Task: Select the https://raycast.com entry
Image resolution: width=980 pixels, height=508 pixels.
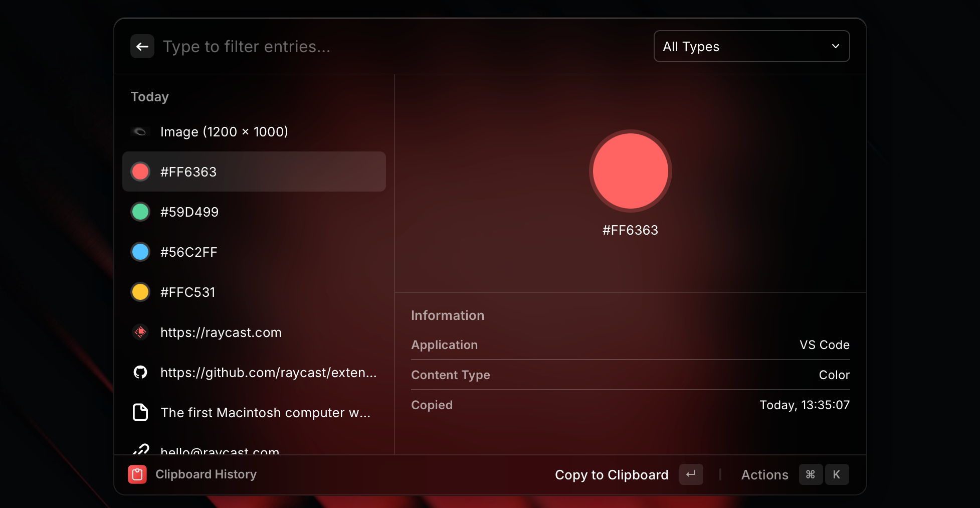Action: tap(221, 332)
